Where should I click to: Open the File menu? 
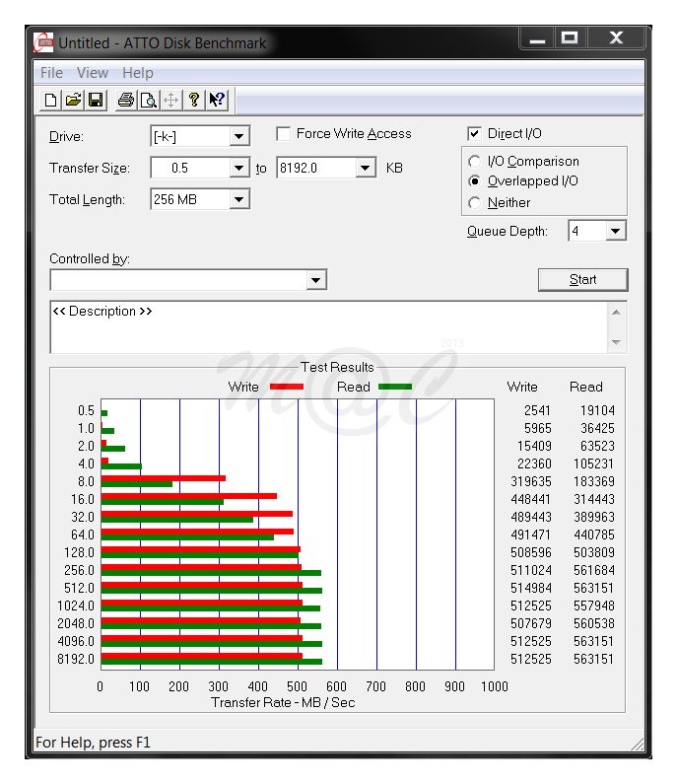point(51,73)
